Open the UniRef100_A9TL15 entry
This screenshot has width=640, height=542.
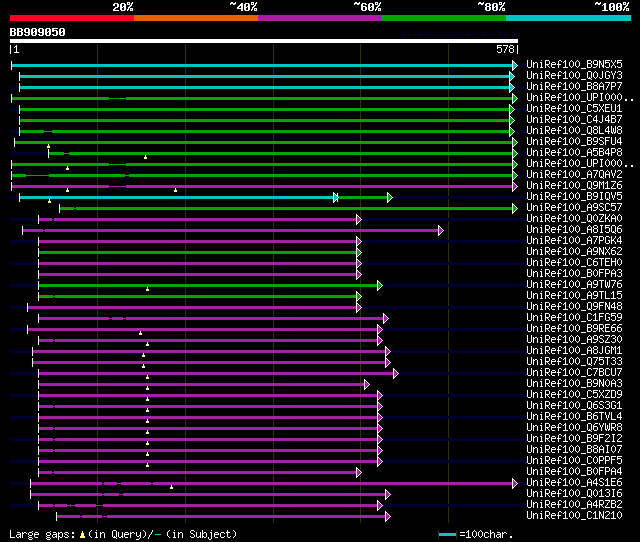click(574, 296)
